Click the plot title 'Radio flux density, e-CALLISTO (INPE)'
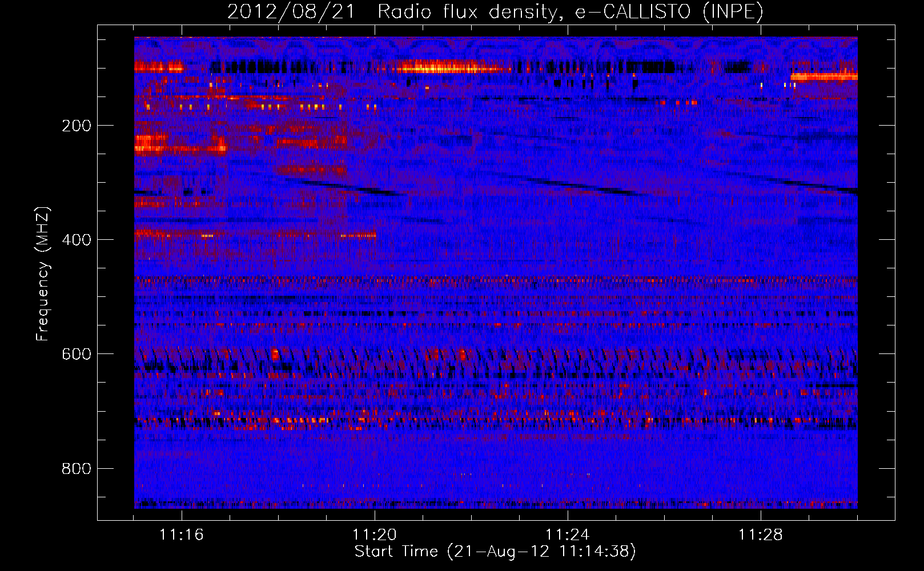 click(x=571, y=11)
